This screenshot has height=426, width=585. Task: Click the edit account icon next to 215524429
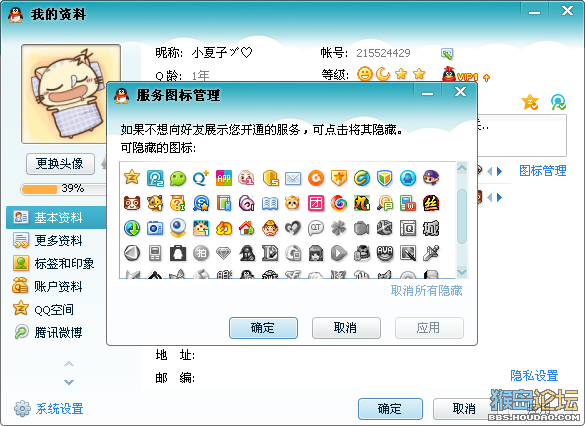tap(447, 54)
